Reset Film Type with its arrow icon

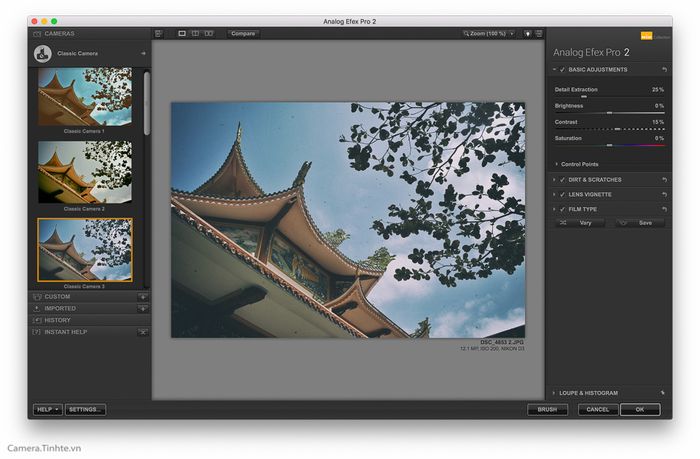click(x=664, y=209)
